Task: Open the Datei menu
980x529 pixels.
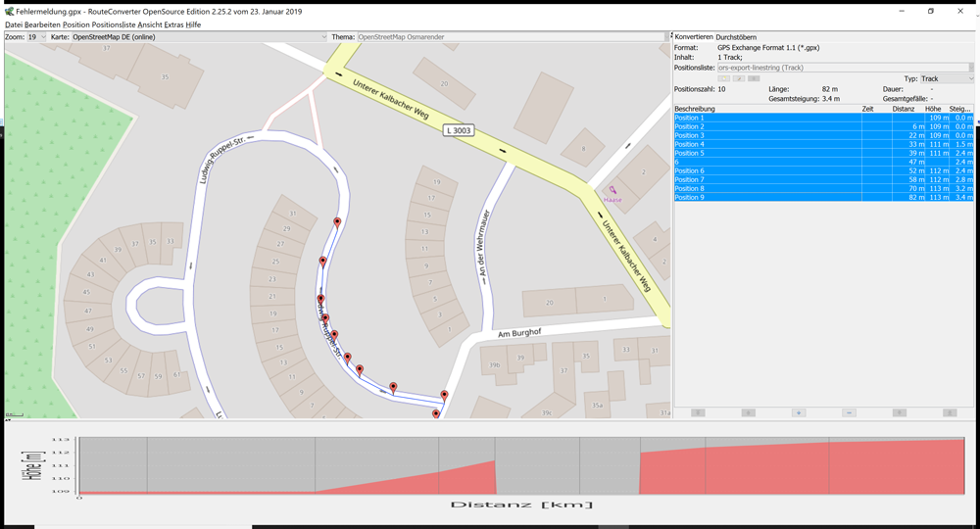Action: [14, 24]
